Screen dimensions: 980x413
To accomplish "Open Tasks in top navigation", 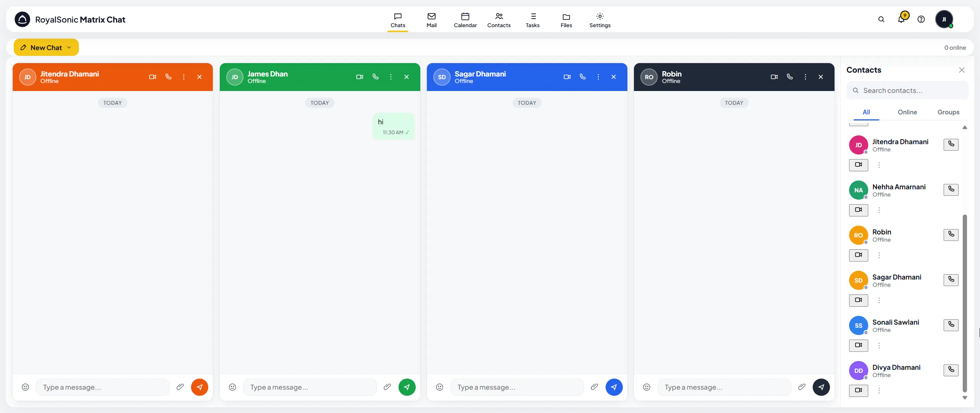I will pyautogui.click(x=532, y=20).
